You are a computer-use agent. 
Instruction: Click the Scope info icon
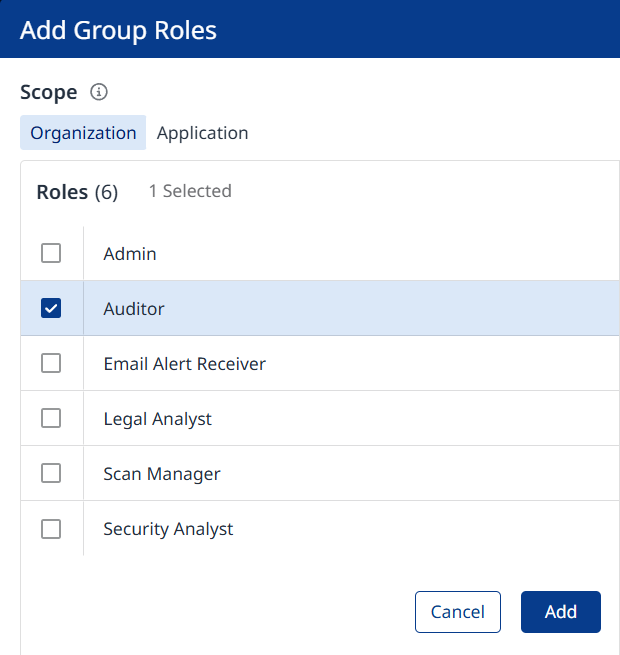point(98,92)
